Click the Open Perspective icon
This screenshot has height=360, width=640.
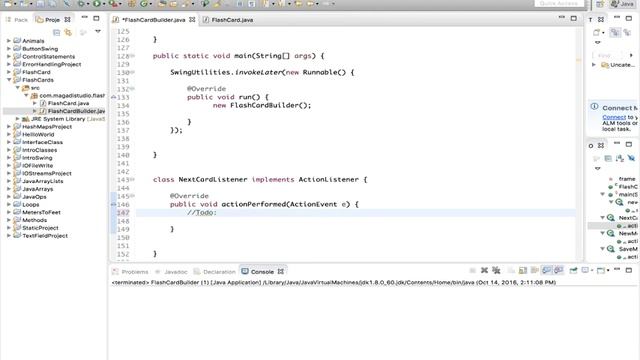point(600,4)
